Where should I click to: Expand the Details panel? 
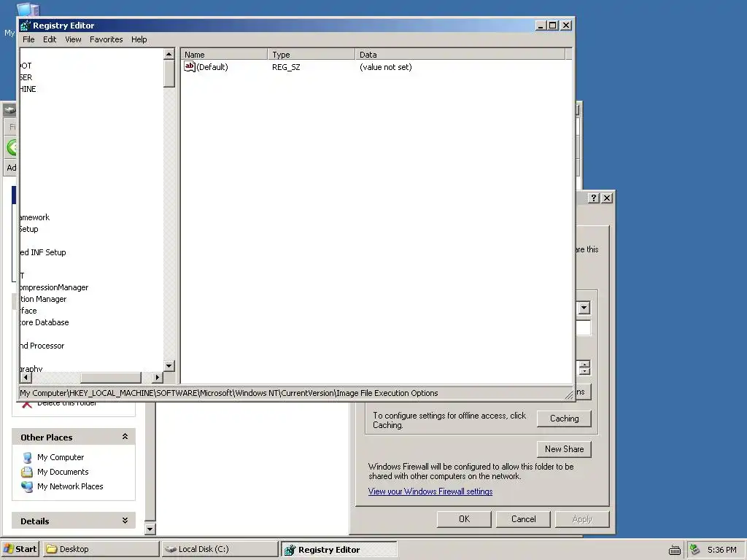click(125, 521)
